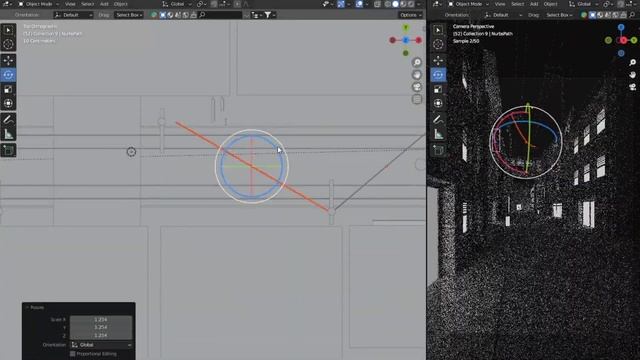Select the Cursor tool in right camera viewport

(x=438, y=44)
